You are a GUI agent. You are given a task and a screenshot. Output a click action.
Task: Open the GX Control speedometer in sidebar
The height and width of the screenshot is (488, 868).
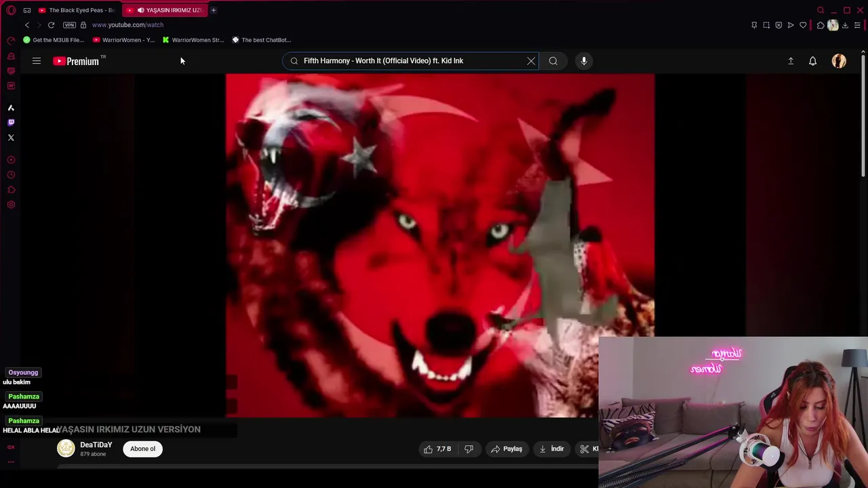[x=11, y=41]
